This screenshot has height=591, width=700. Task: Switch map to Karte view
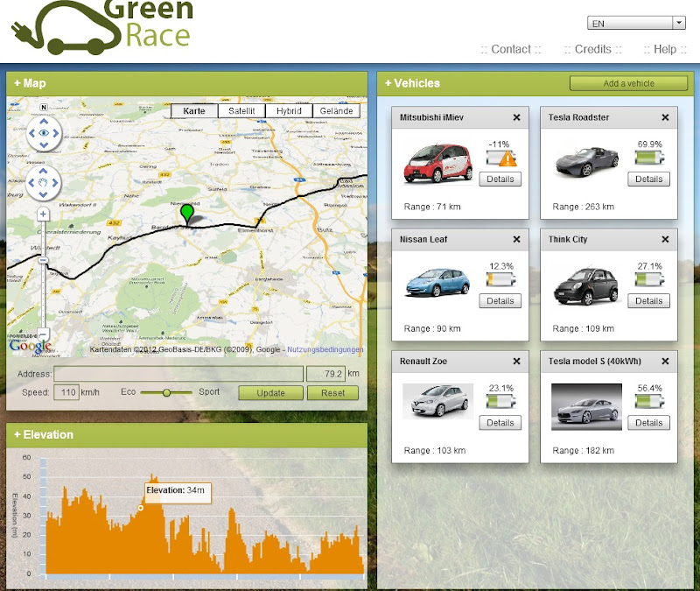(x=194, y=111)
